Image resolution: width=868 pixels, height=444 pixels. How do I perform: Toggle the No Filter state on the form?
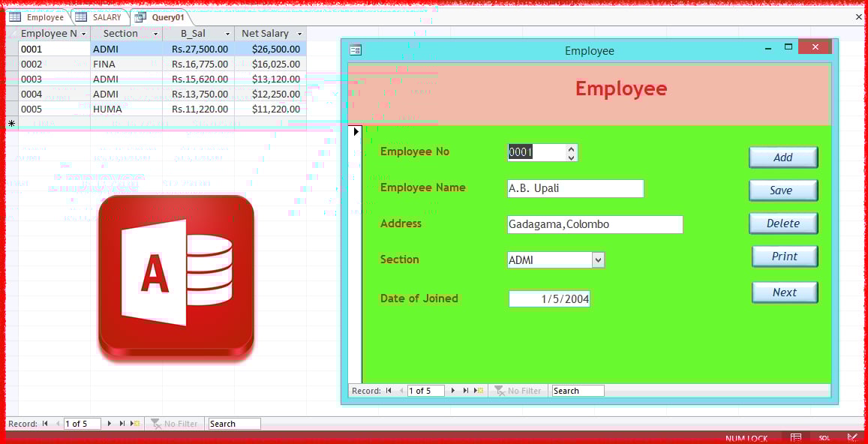click(518, 390)
